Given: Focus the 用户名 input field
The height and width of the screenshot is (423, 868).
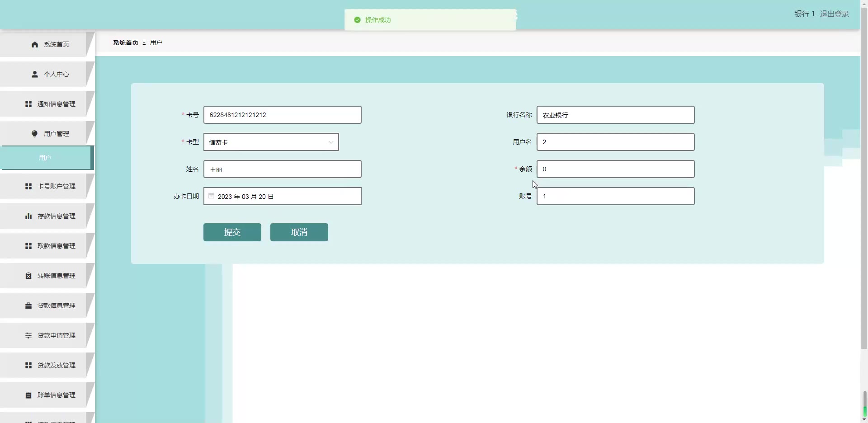Looking at the screenshot, I should [616, 142].
